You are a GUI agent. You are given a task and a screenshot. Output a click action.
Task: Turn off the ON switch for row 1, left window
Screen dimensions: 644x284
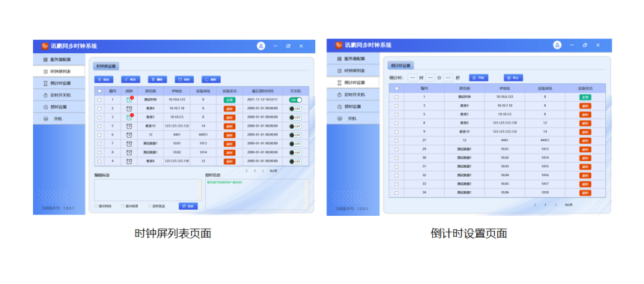pyautogui.click(x=296, y=100)
